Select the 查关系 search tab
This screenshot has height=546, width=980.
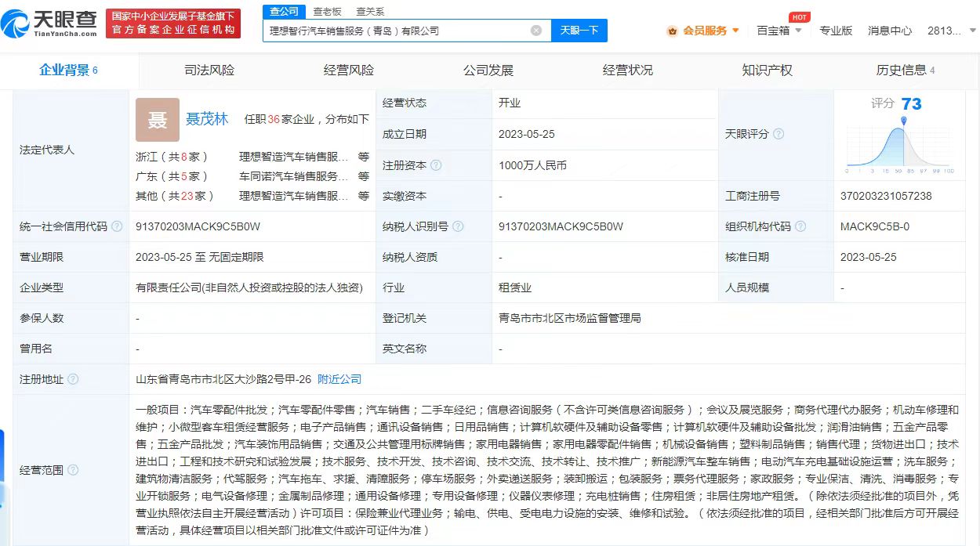[370, 11]
